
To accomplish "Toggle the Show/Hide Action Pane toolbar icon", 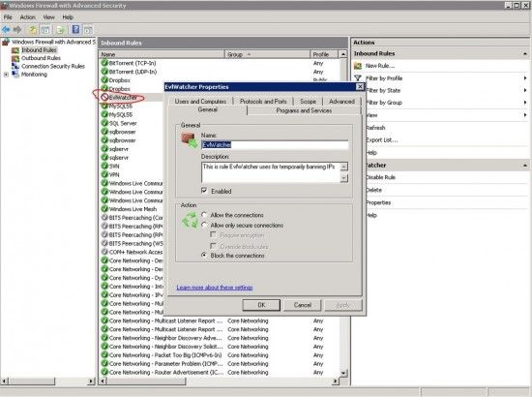I will coord(88,30).
